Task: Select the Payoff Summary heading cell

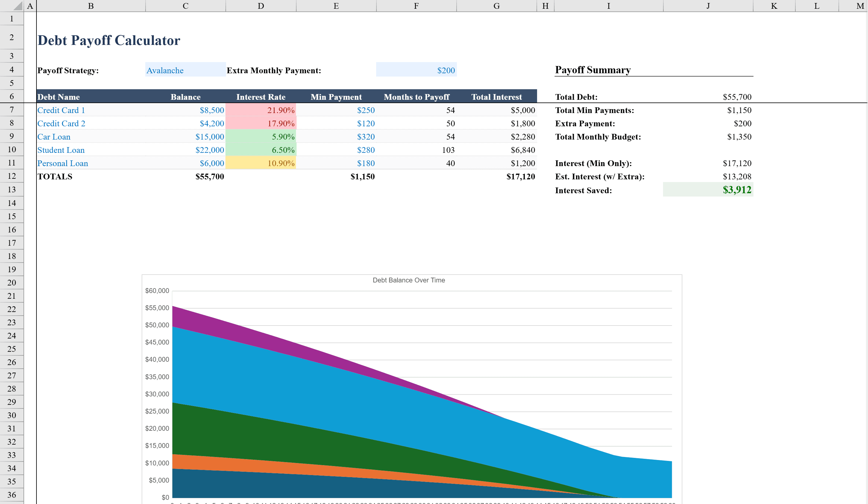Action: point(593,70)
